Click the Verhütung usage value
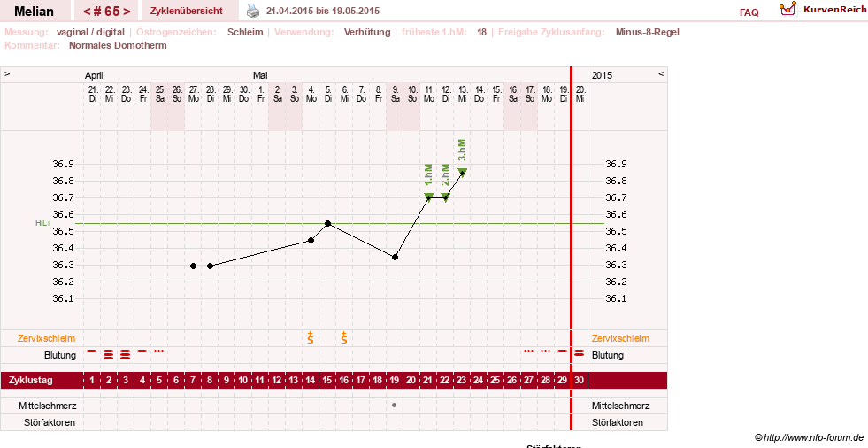868x448 pixels. 367,32
